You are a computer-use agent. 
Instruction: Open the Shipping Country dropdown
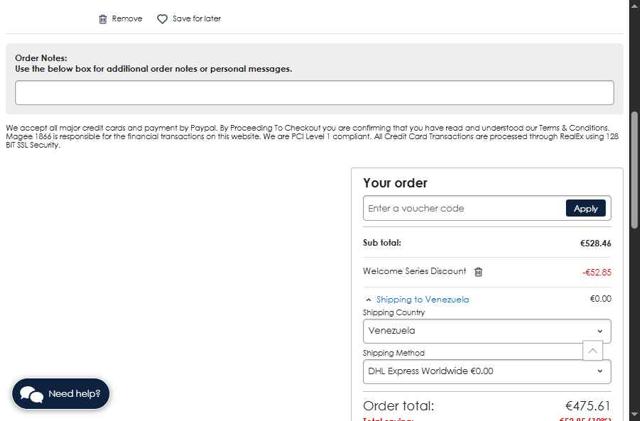pyautogui.click(x=487, y=331)
